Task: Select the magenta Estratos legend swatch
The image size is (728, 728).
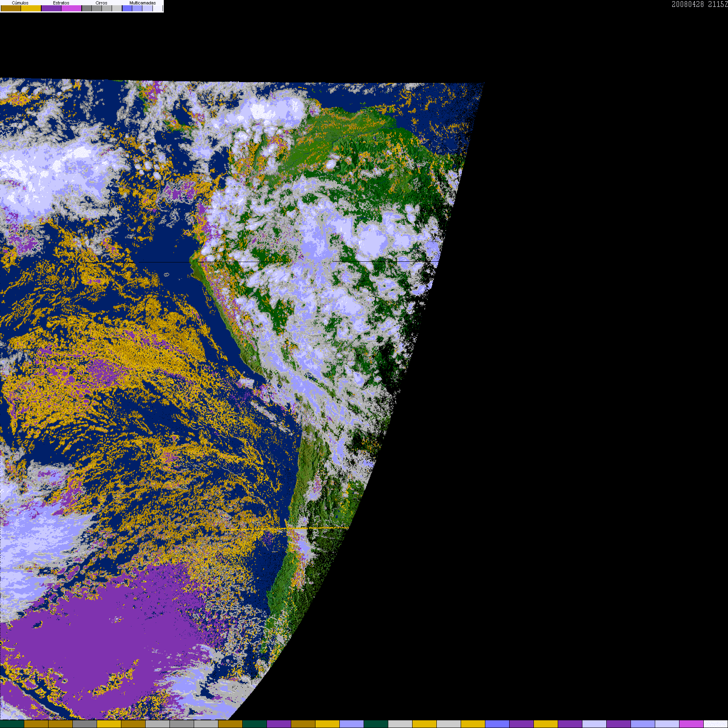Action: pos(72,8)
